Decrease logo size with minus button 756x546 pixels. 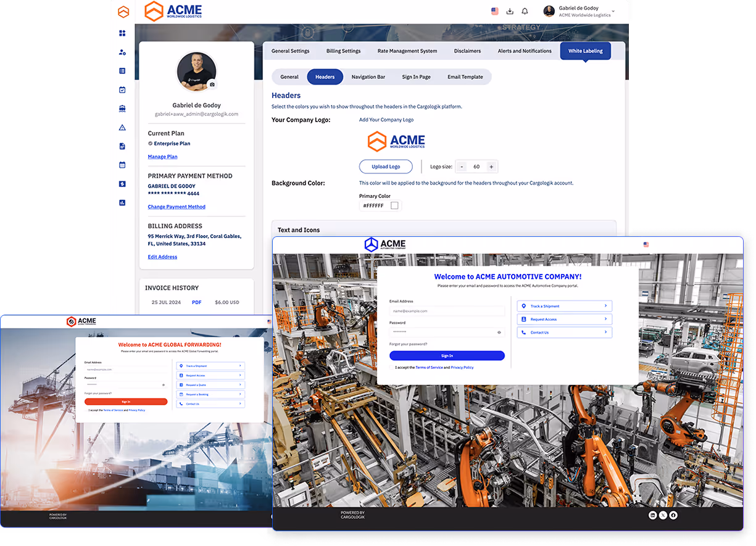[x=462, y=167]
